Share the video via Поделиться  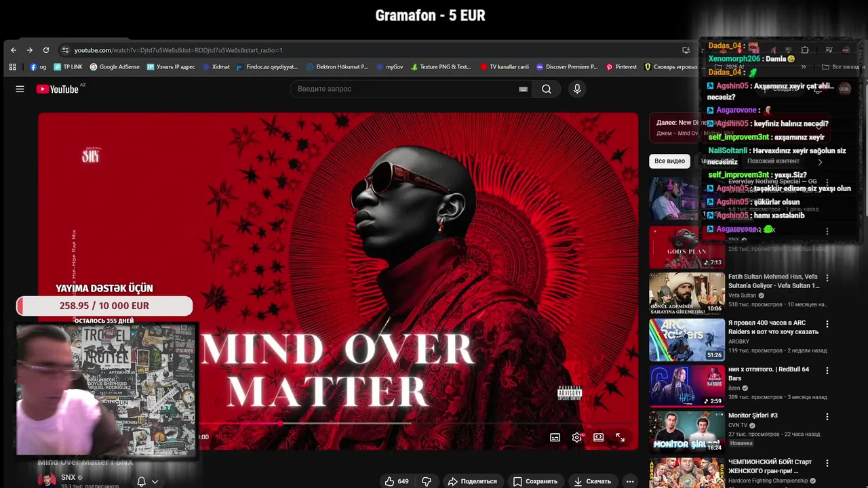click(473, 481)
